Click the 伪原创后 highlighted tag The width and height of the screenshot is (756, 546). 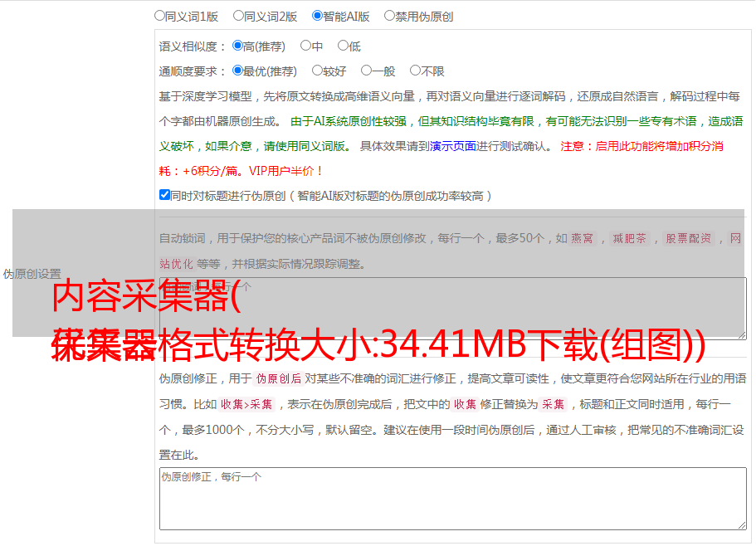[279, 378]
